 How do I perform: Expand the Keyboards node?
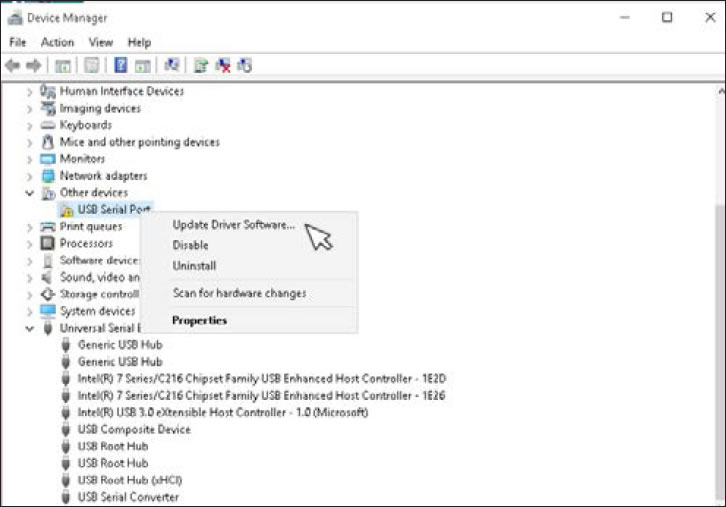[x=29, y=125]
